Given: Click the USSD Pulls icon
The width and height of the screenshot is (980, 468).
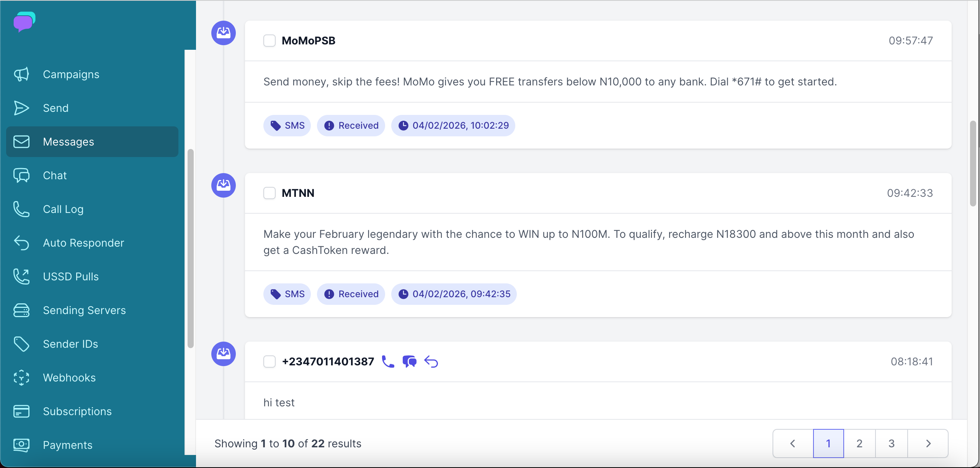Looking at the screenshot, I should click(x=22, y=277).
